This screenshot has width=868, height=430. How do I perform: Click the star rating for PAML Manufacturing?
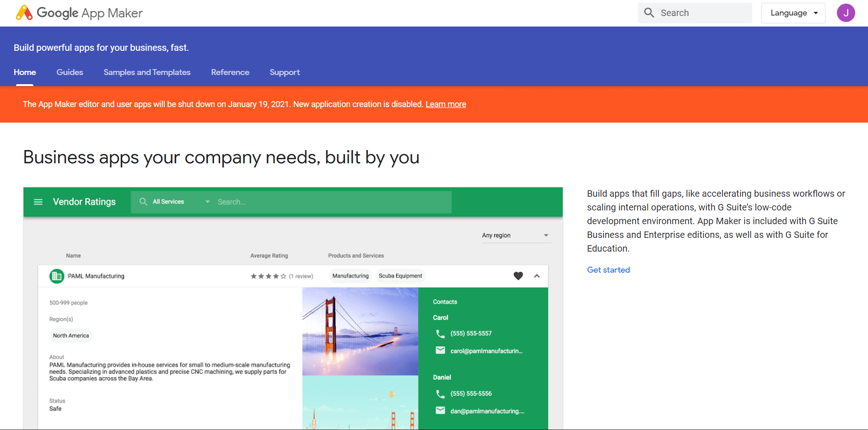[268, 276]
